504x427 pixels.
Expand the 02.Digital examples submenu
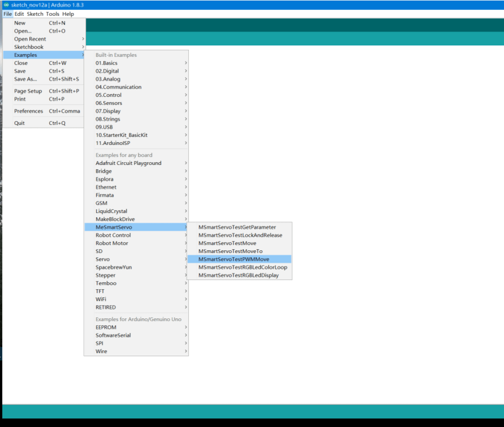pyautogui.click(x=136, y=71)
